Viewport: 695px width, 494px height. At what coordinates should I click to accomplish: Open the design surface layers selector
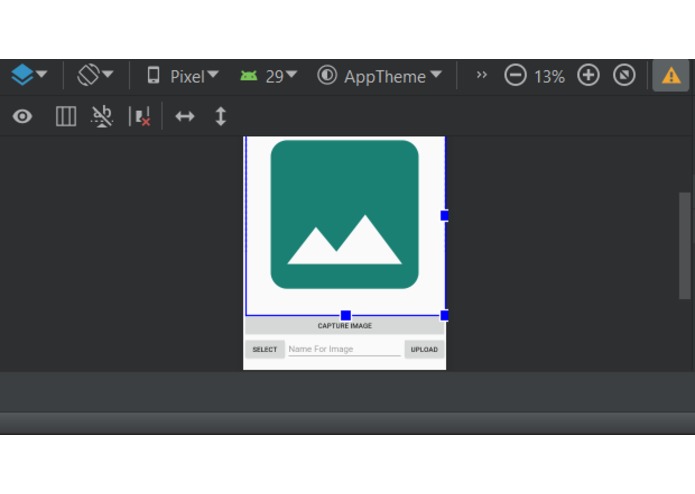(x=29, y=75)
